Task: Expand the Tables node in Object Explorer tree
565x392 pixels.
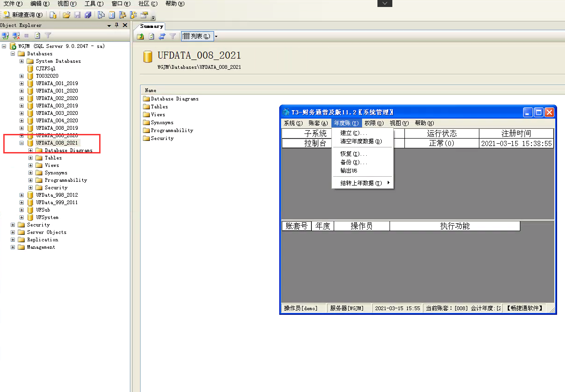Action: pyautogui.click(x=31, y=158)
